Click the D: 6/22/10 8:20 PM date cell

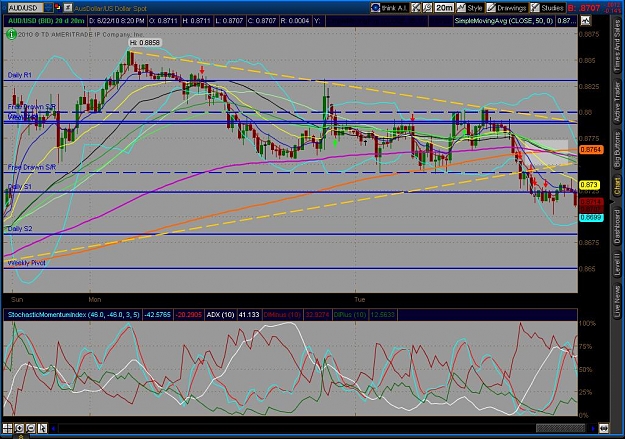point(117,21)
